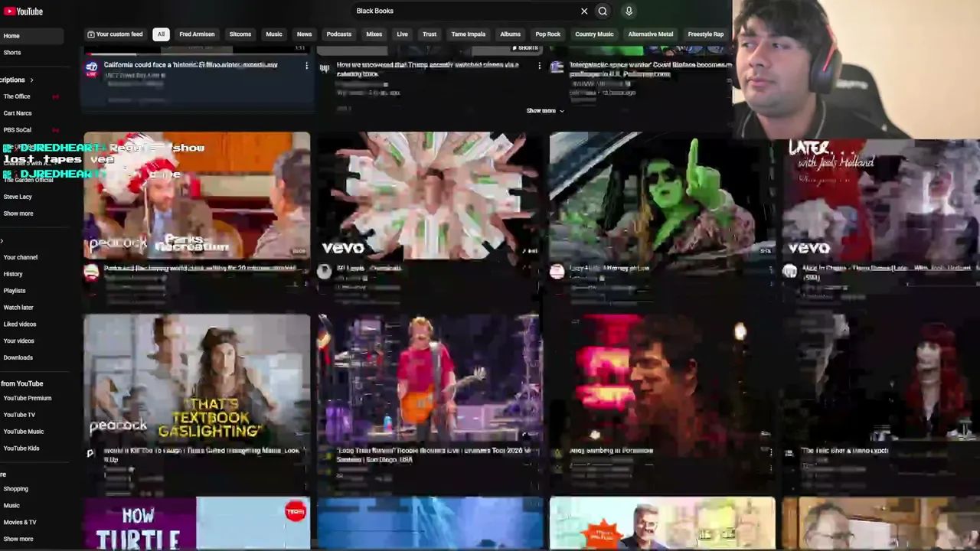Viewport: 980px width, 551px height.
Task: Open the Cart Narcs channel
Action: pyautogui.click(x=18, y=113)
